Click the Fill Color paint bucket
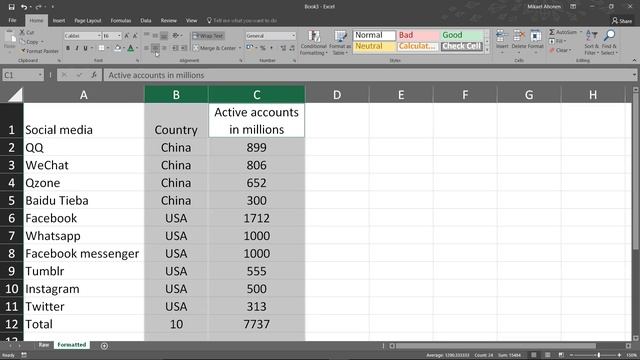This screenshot has width=640, height=360. pyautogui.click(x=118, y=48)
